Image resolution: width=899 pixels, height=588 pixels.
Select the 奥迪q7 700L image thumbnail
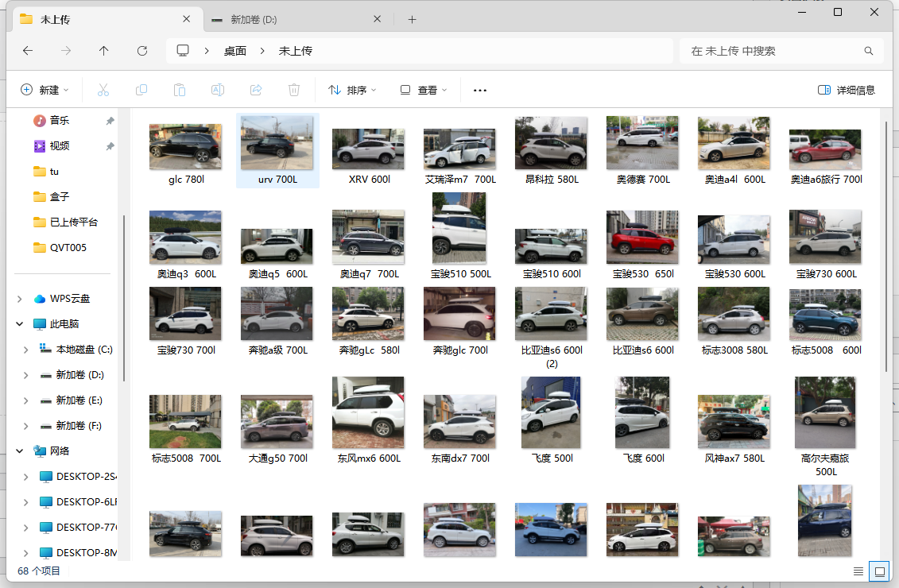coord(368,237)
